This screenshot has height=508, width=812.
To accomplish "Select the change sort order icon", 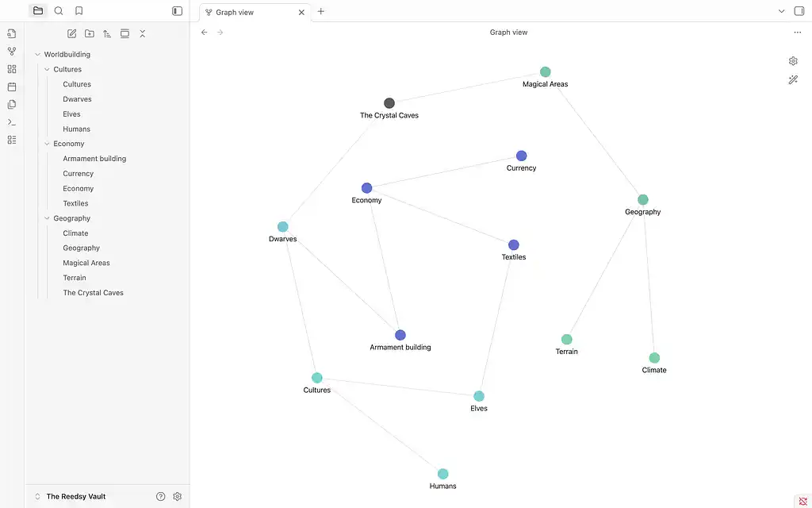I will [106, 33].
